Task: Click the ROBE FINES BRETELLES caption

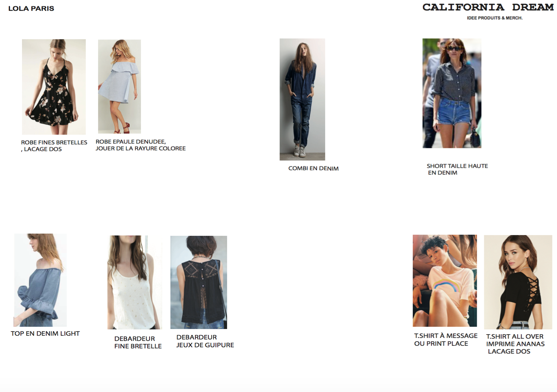Action: click(x=54, y=146)
